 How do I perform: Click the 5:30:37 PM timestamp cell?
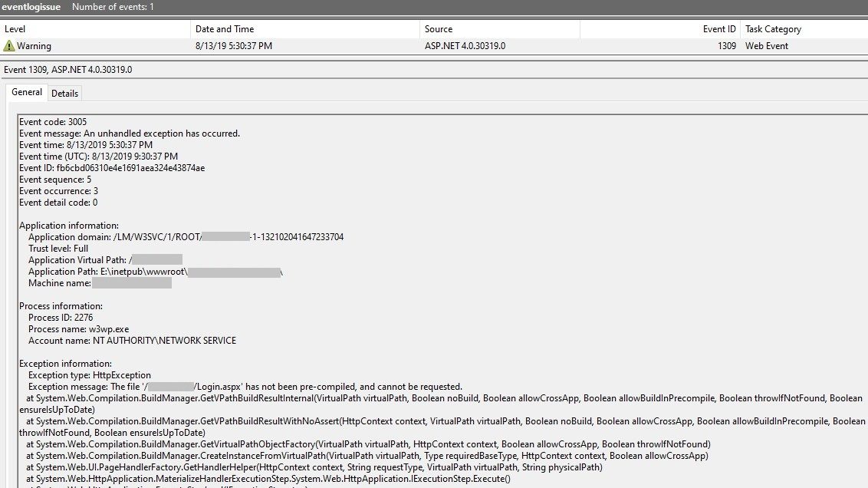(234, 45)
